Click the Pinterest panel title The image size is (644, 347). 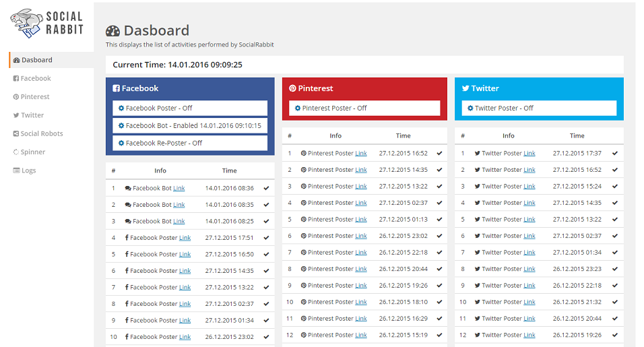point(315,88)
